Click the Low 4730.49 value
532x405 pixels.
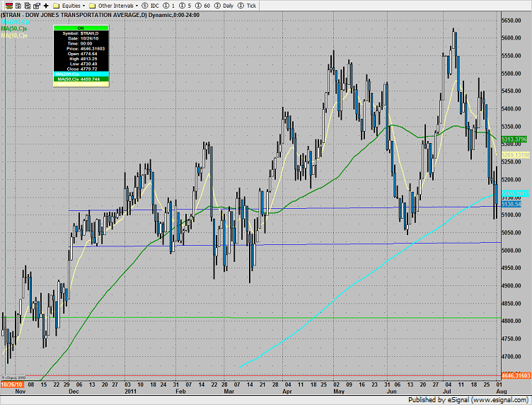tap(89, 64)
